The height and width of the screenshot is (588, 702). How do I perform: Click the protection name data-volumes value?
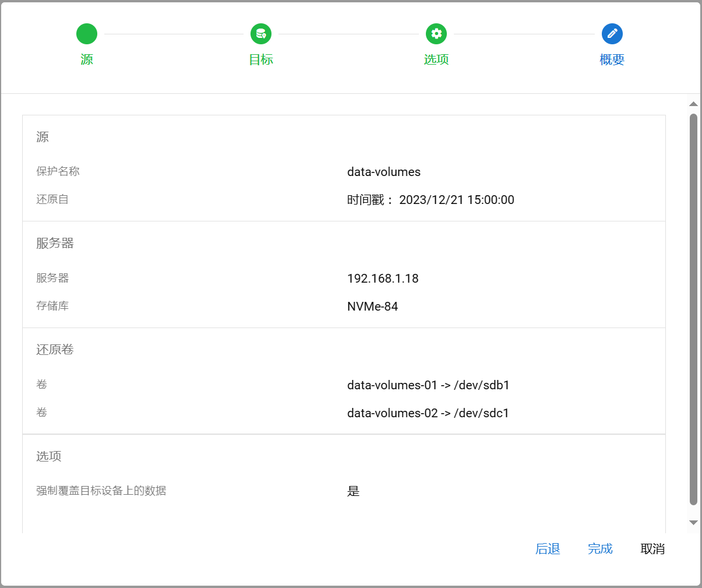384,172
